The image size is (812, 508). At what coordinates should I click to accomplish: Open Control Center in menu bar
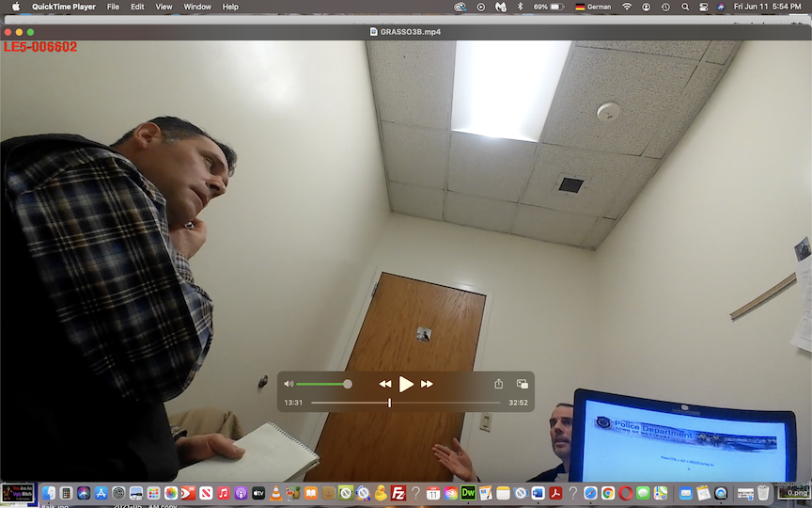[x=703, y=7]
